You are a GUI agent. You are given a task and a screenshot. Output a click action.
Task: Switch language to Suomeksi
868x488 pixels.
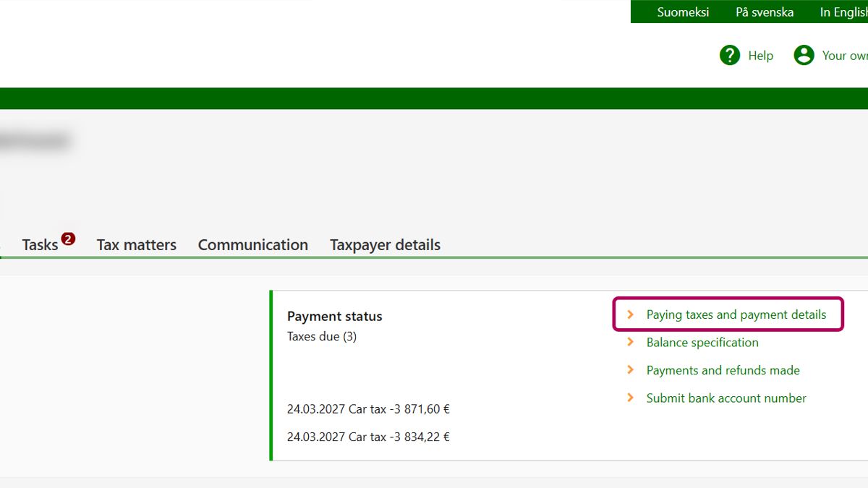click(x=682, y=12)
